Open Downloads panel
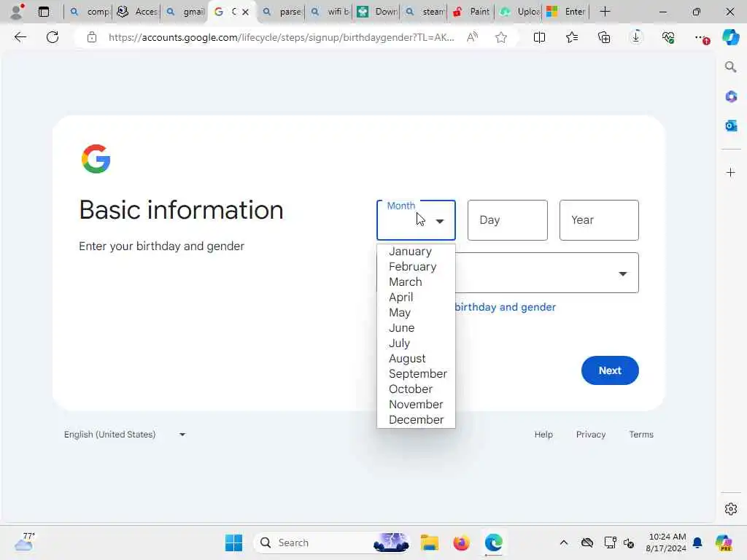This screenshot has width=747, height=560. click(636, 37)
